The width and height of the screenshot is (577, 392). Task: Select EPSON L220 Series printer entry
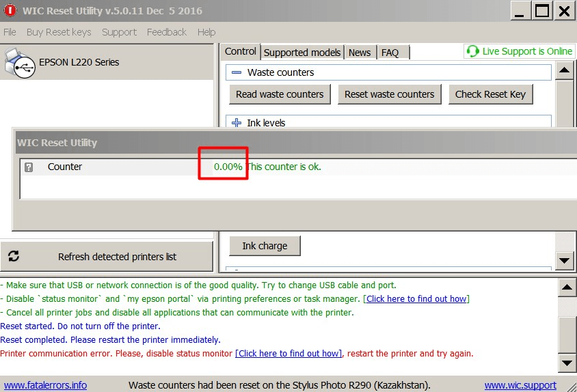[107, 62]
